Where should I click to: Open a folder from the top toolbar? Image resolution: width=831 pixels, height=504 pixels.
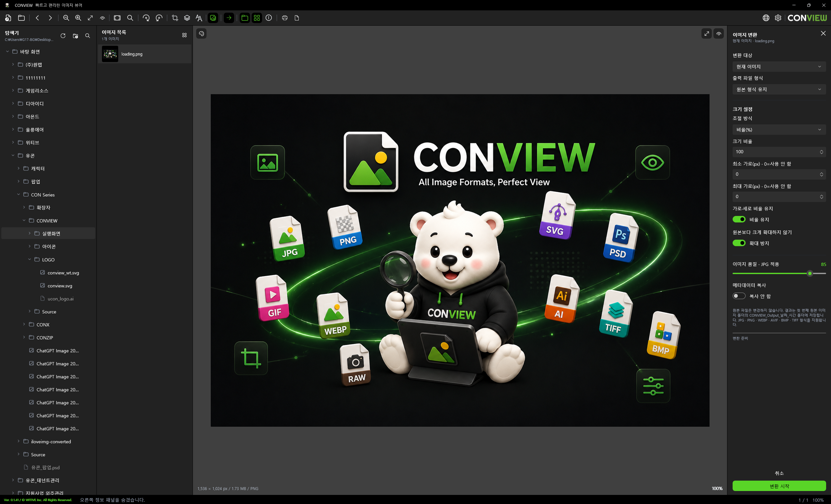[21, 18]
